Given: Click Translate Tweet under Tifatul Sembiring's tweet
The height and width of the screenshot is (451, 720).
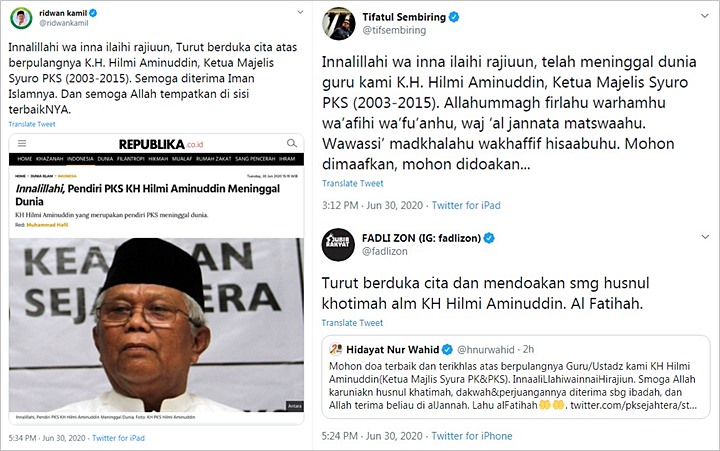Looking at the screenshot, I should 353,183.
